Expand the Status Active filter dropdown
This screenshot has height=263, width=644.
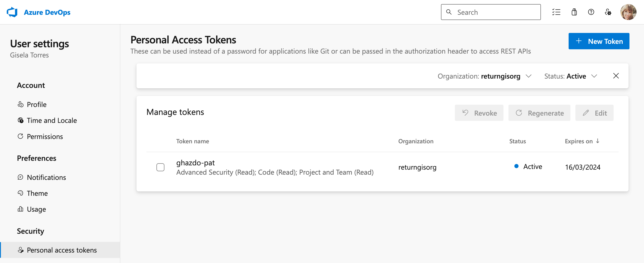tap(594, 76)
